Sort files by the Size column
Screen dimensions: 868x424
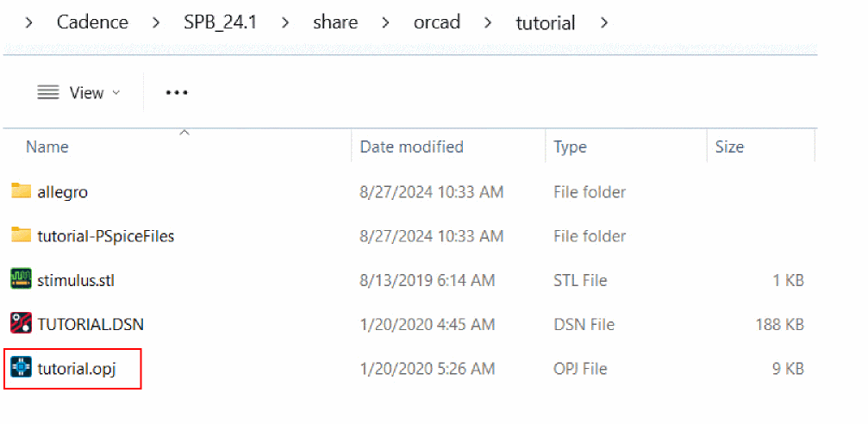point(761,147)
